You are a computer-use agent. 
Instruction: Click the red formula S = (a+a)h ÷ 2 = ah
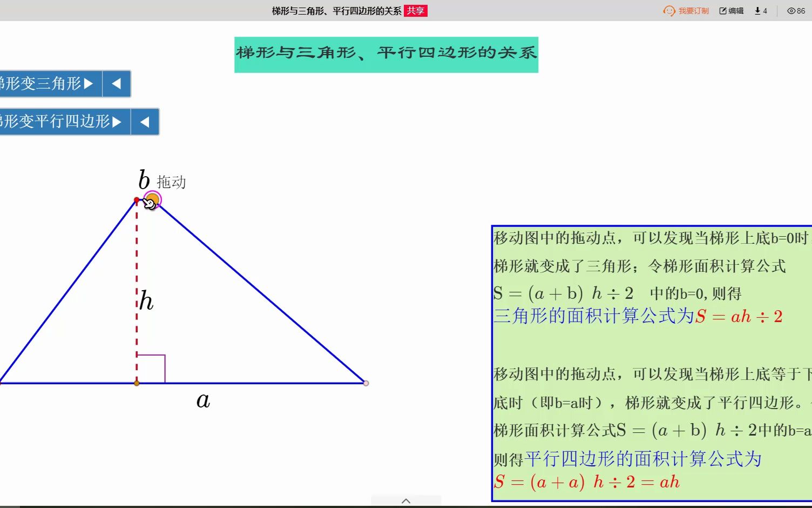(x=587, y=482)
